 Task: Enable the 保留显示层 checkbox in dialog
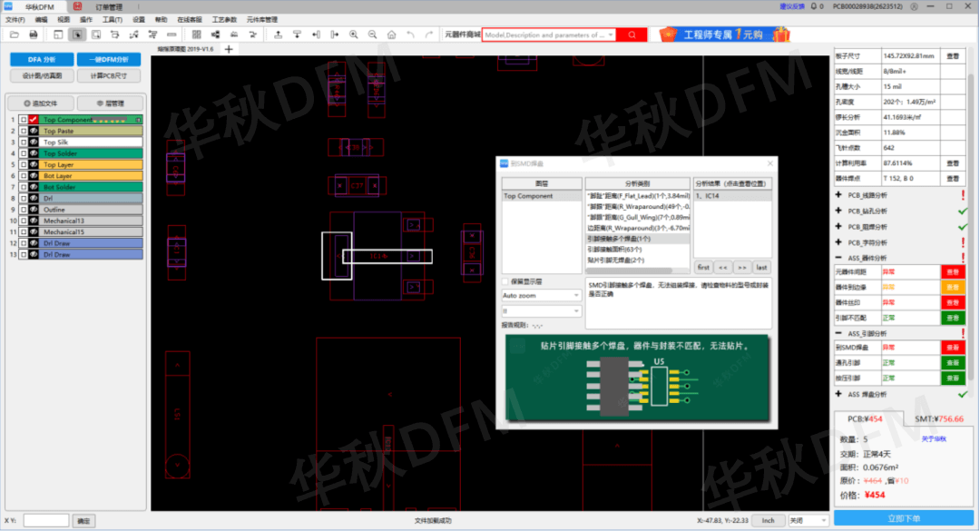point(505,282)
